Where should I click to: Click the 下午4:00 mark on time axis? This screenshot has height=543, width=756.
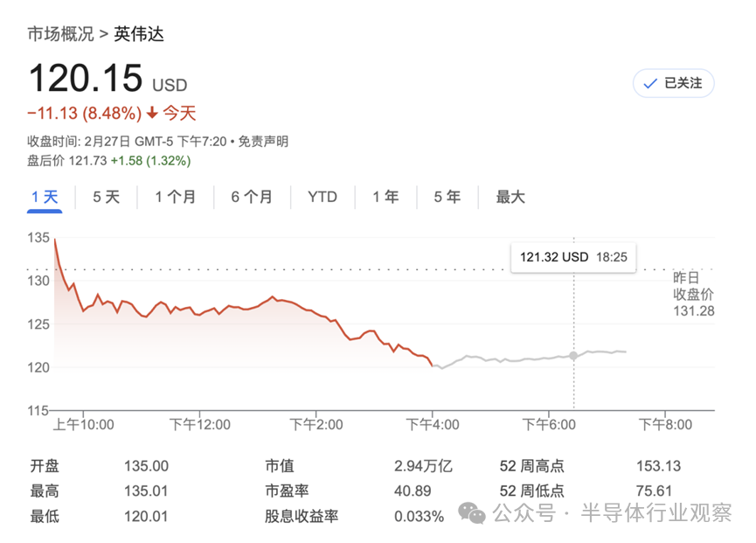click(433, 425)
